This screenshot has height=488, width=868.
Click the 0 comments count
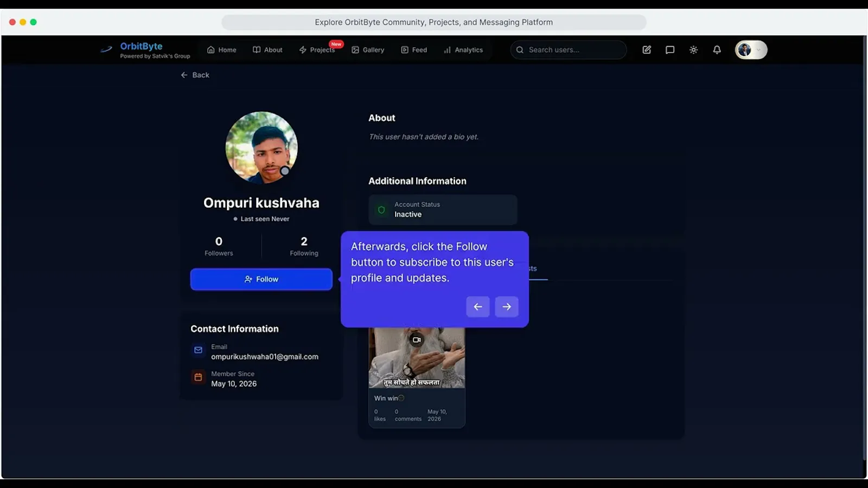click(x=408, y=415)
